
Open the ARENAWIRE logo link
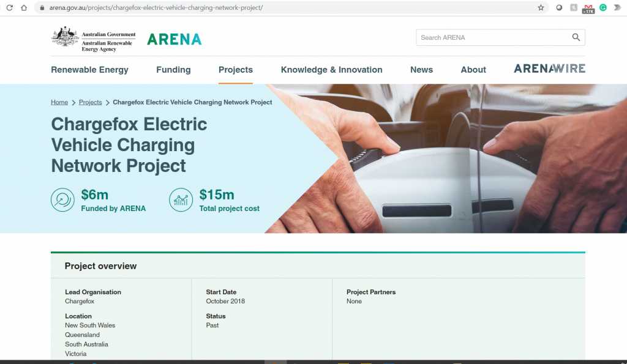point(549,69)
